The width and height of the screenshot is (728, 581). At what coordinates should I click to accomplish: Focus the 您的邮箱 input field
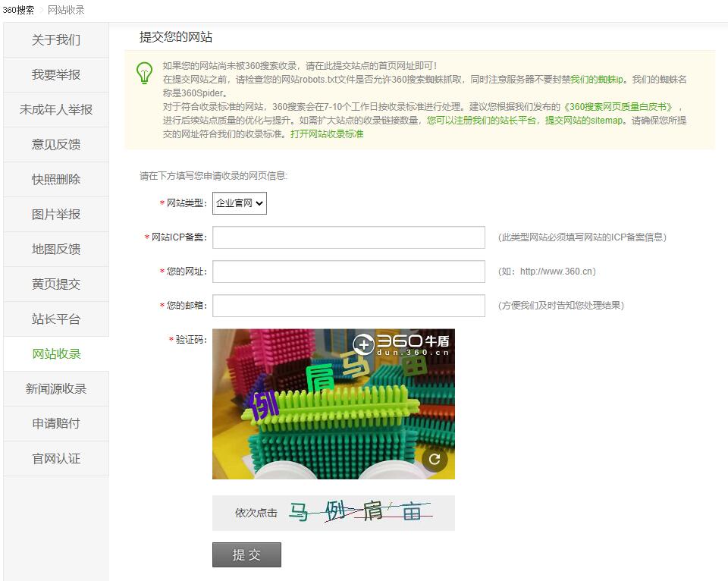tap(349, 305)
